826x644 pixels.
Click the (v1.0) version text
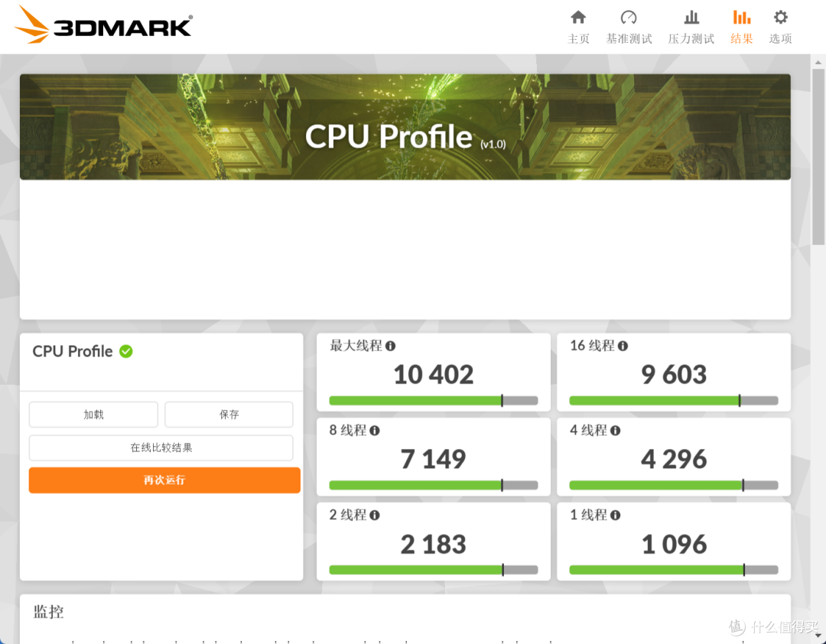(x=493, y=145)
